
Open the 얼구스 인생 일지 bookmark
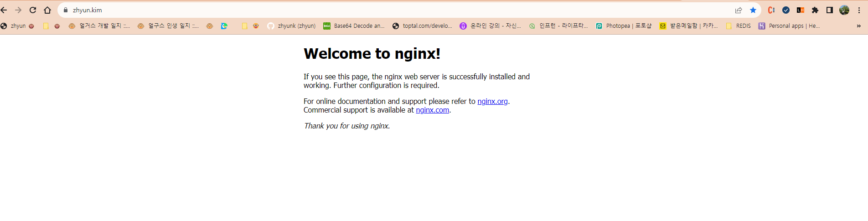168,26
